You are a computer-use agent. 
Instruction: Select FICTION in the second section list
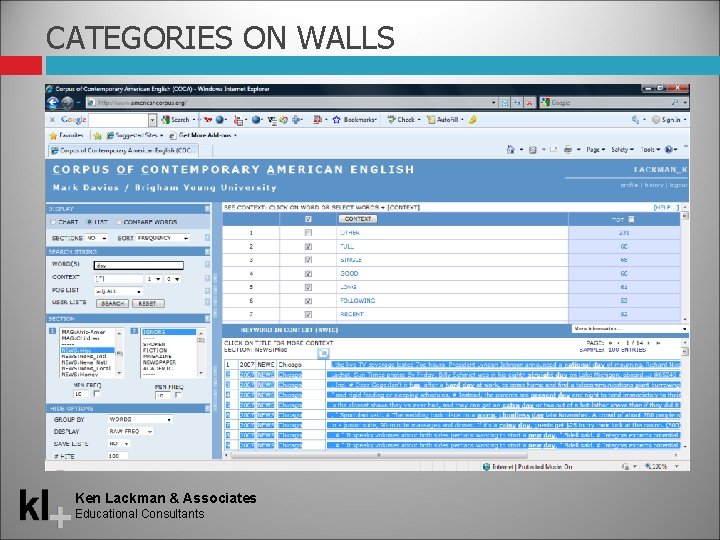[x=155, y=350]
